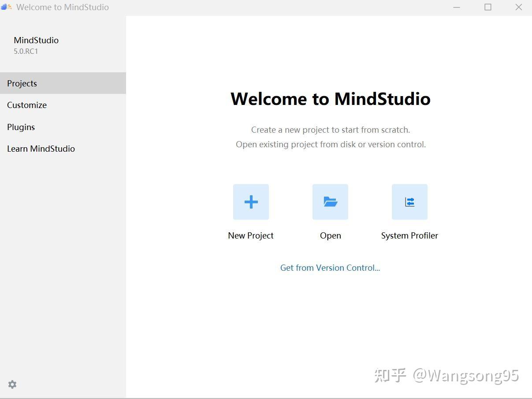532x399 pixels.
Task: Click the Open label below the folder
Action: tap(331, 235)
